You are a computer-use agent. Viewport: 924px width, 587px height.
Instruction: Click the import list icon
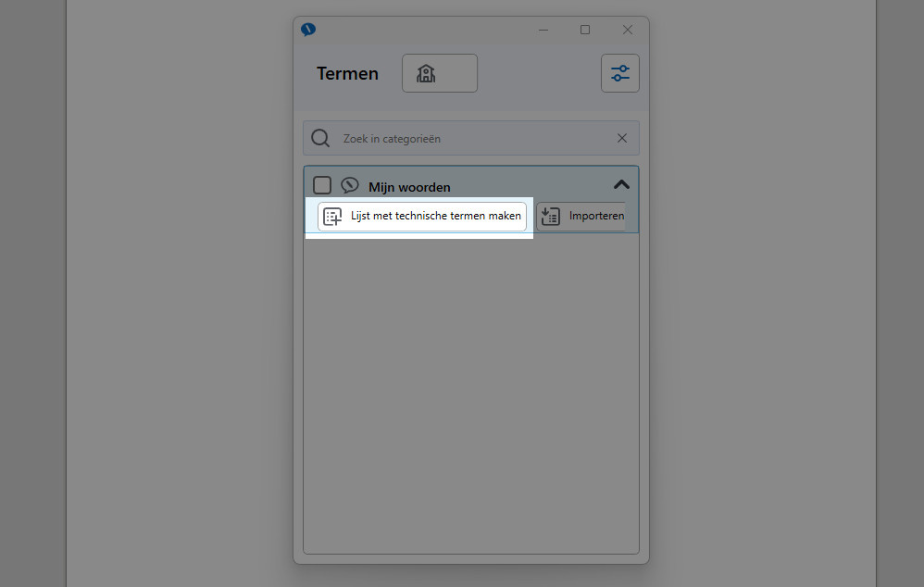(550, 217)
